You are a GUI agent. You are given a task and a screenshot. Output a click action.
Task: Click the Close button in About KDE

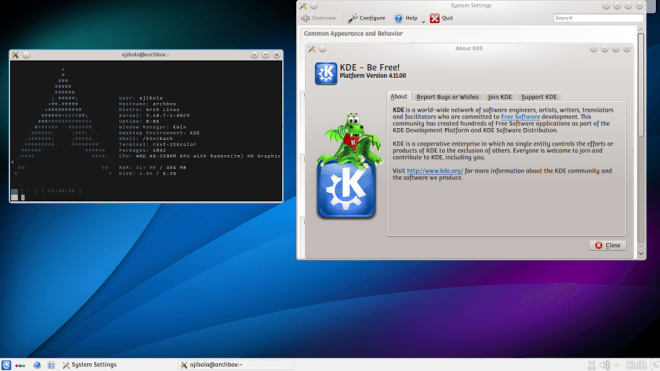(608, 245)
